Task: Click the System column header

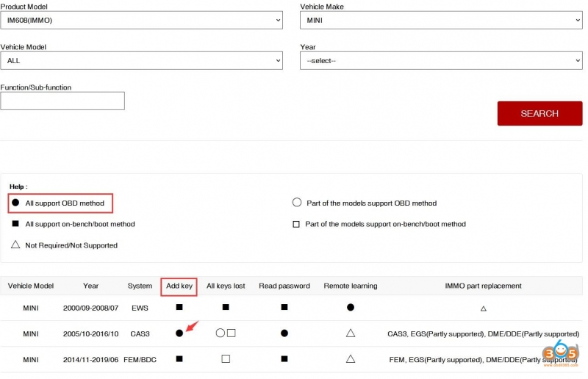Action: 140,286
